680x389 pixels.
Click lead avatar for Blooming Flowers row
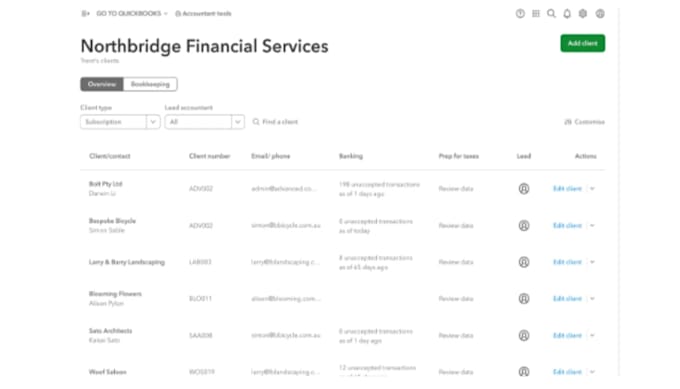[x=524, y=298]
